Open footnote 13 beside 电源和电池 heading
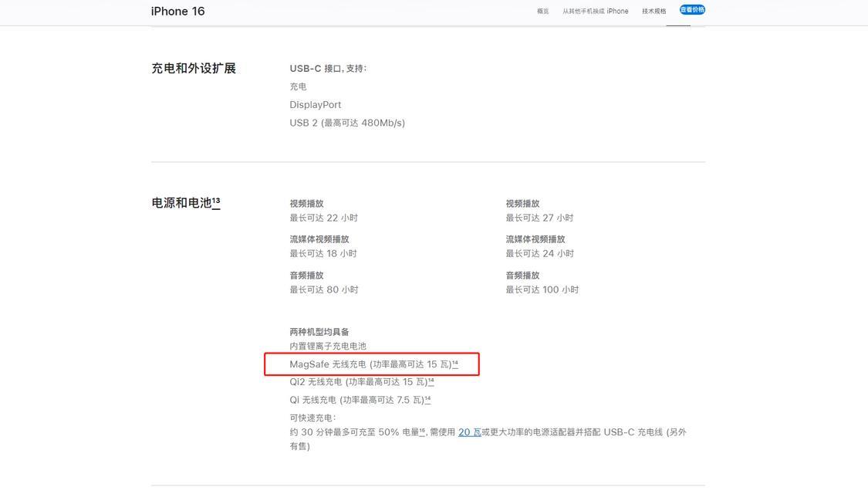The image size is (868, 494). pos(216,201)
